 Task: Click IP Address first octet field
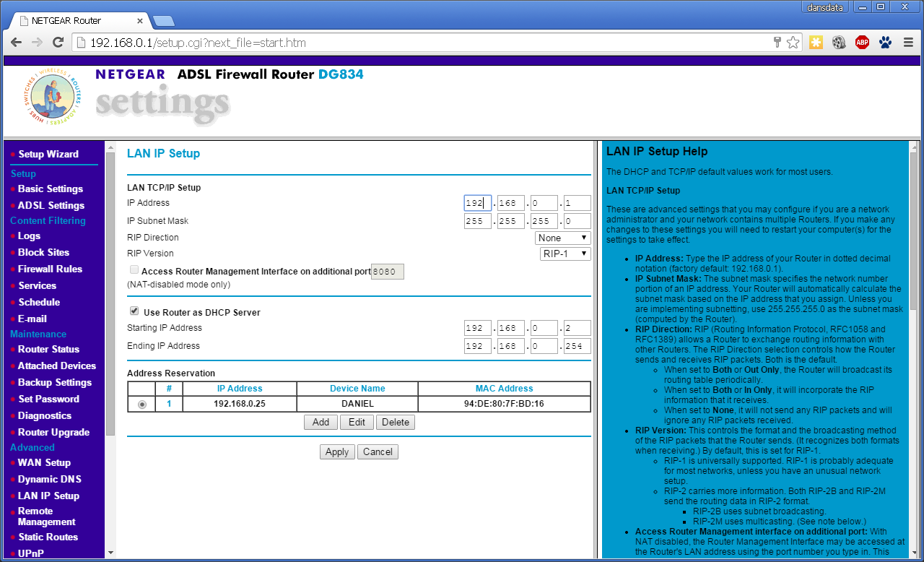pyautogui.click(x=478, y=203)
